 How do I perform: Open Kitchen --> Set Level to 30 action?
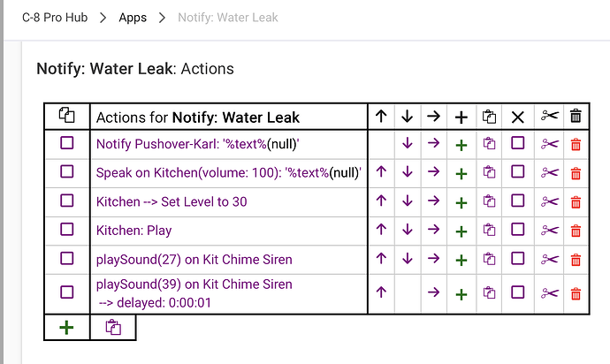coord(172,201)
